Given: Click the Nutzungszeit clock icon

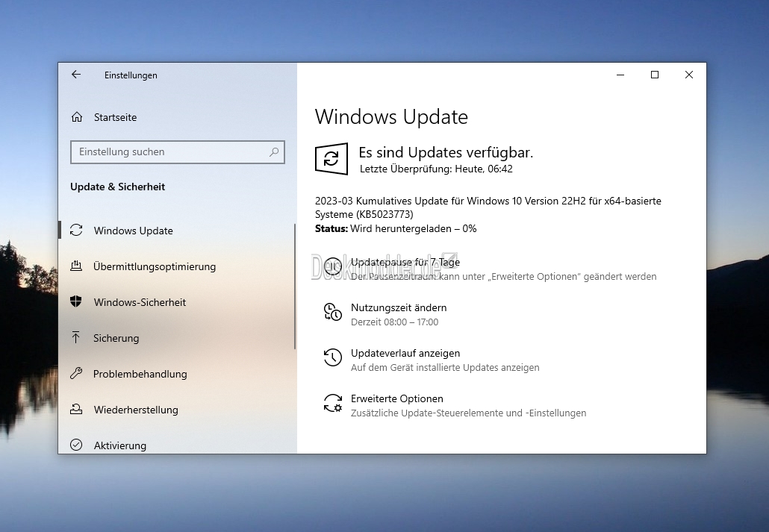Looking at the screenshot, I should tap(333, 313).
